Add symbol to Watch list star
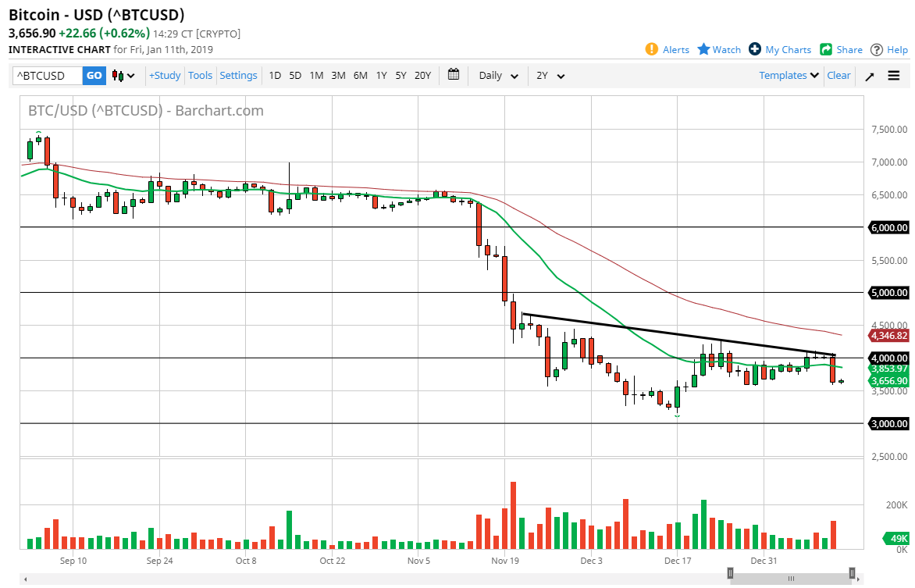This screenshot has width=915, height=588. point(703,49)
